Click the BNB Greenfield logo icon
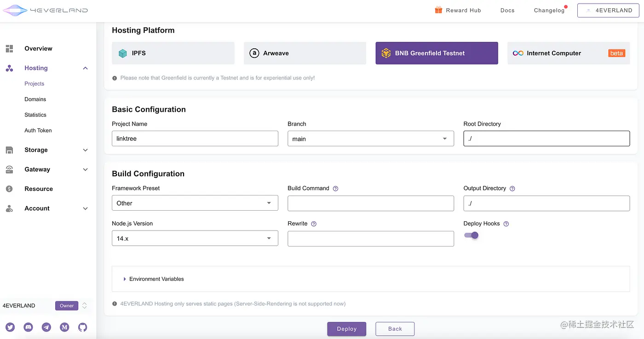The height and width of the screenshot is (339, 644). 386,53
